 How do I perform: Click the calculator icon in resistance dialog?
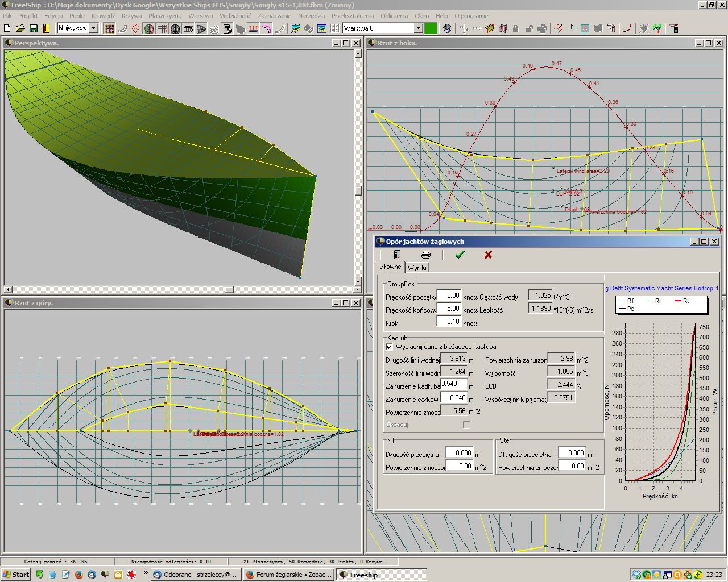(x=397, y=255)
